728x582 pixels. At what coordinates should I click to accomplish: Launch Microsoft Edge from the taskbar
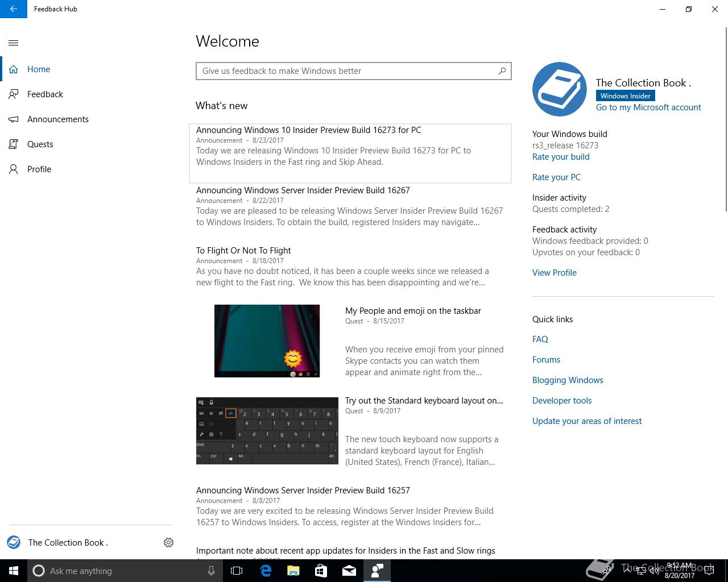click(x=265, y=571)
